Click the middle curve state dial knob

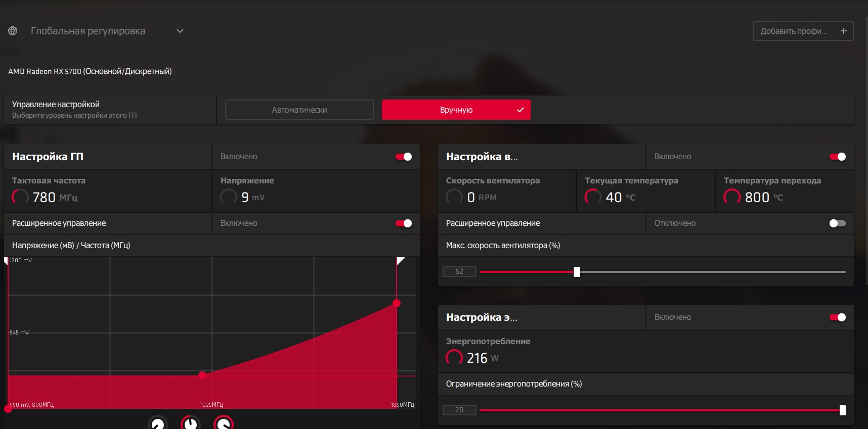point(191,423)
